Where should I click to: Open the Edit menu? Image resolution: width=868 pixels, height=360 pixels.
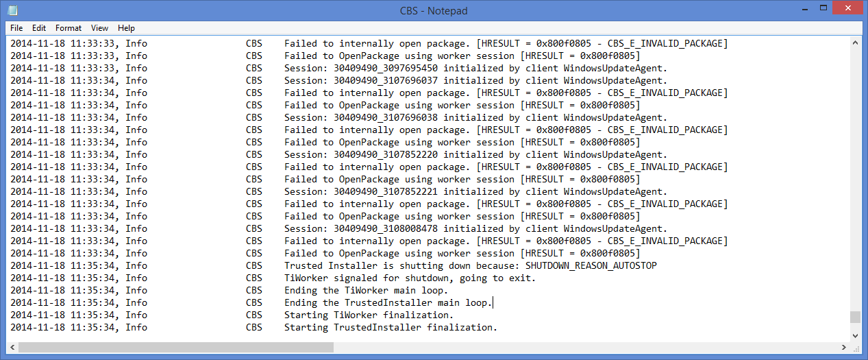pos(39,28)
